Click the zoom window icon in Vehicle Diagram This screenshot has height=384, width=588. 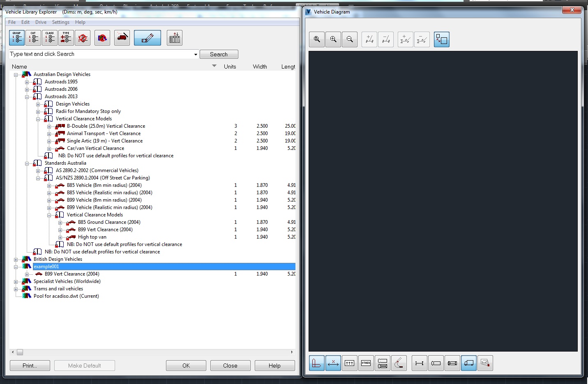click(317, 39)
